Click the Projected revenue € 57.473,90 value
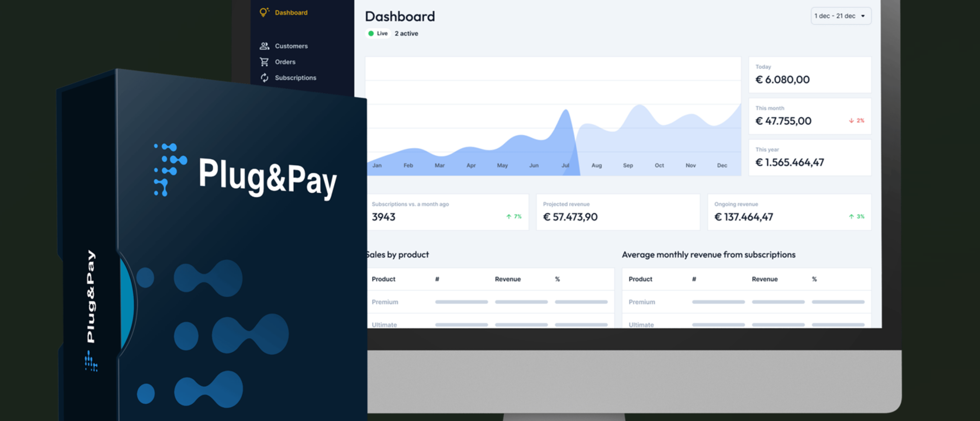Image resolution: width=980 pixels, height=421 pixels. pyautogui.click(x=570, y=217)
